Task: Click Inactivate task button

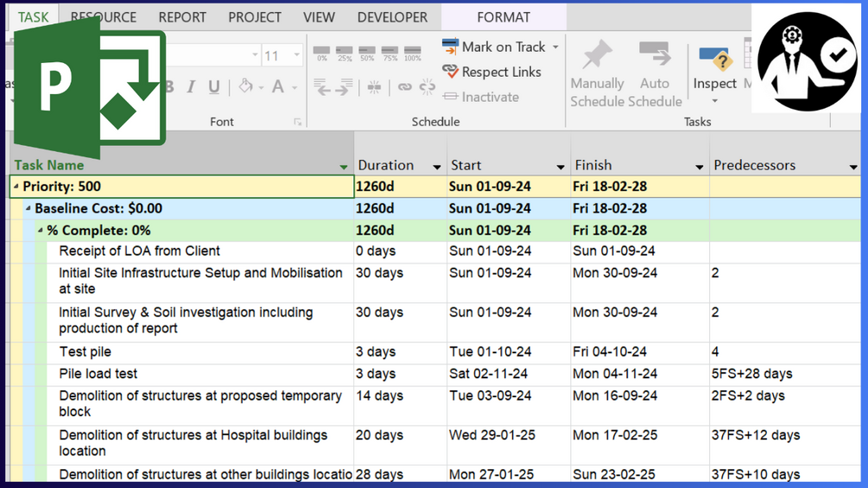Action: click(481, 97)
